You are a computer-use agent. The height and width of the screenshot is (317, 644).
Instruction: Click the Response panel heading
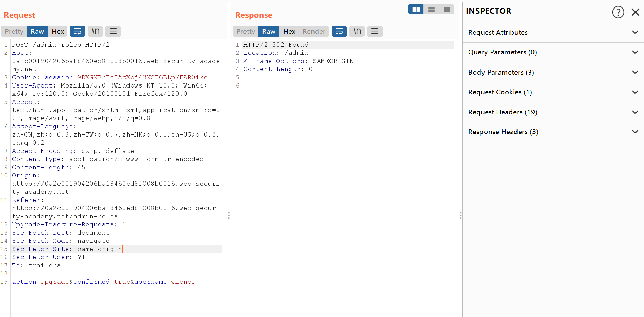254,15
